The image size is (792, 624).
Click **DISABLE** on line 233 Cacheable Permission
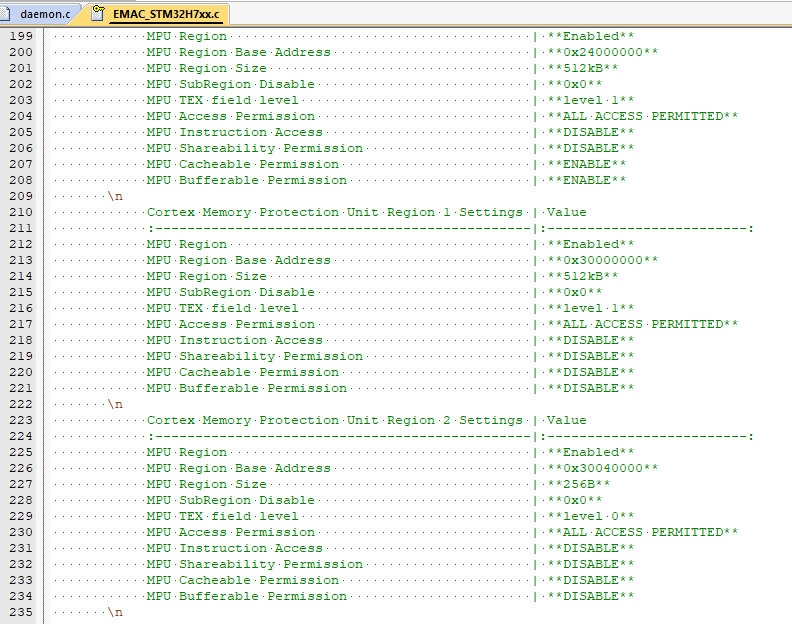pos(590,581)
